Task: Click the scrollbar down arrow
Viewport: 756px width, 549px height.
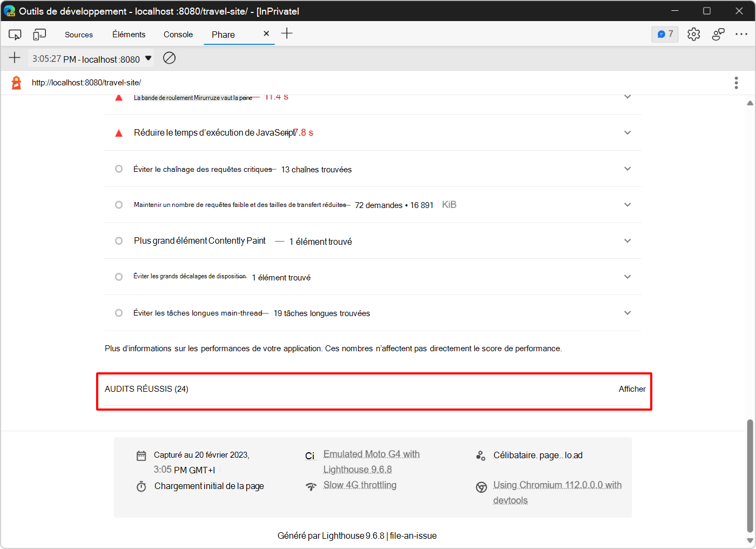Action: (750, 540)
